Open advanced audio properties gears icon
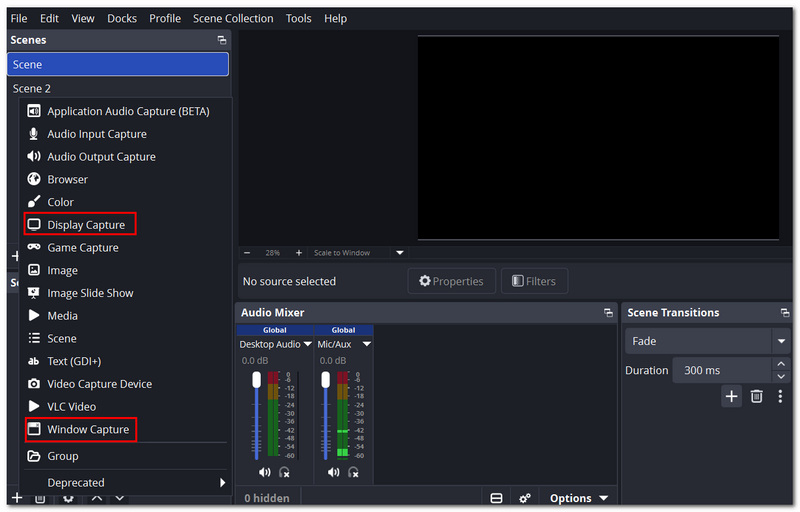 tap(524, 498)
